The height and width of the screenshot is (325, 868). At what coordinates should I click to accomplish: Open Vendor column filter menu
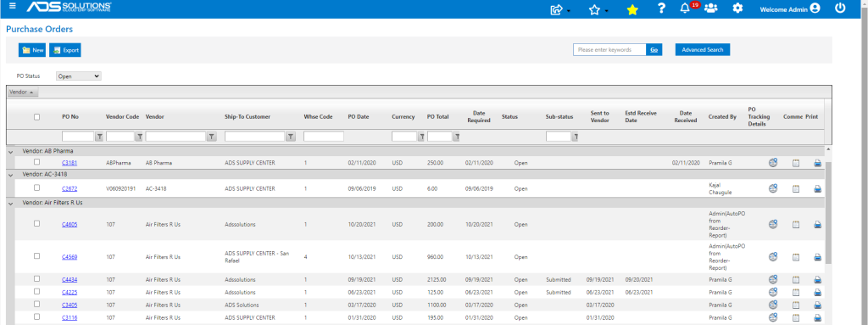click(211, 137)
